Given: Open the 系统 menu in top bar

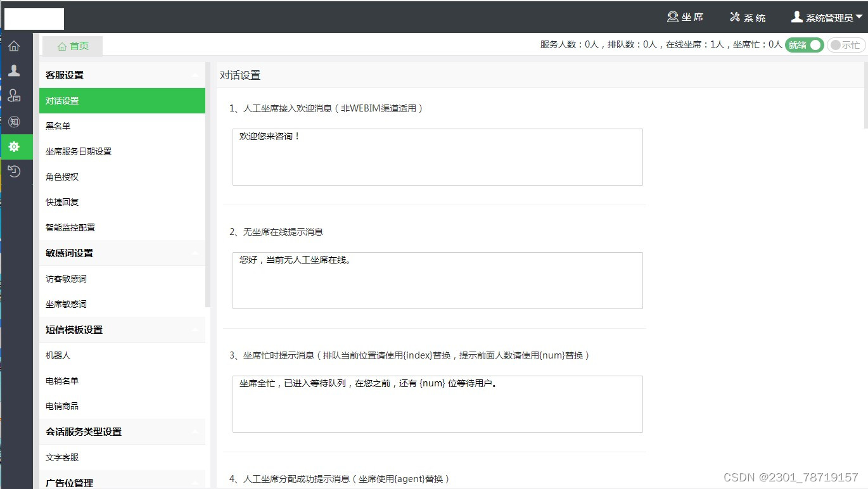Looking at the screenshot, I should pyautogui.click(x=748, y=17).
